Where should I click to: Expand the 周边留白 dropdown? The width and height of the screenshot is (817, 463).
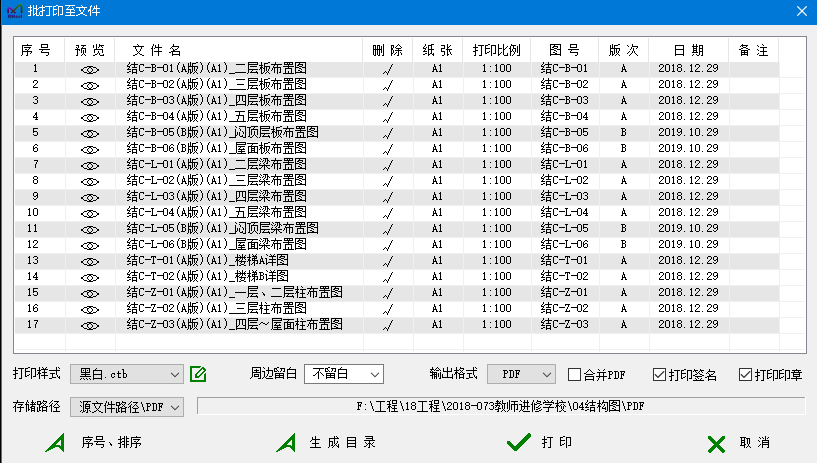click(x=343, y=374)
